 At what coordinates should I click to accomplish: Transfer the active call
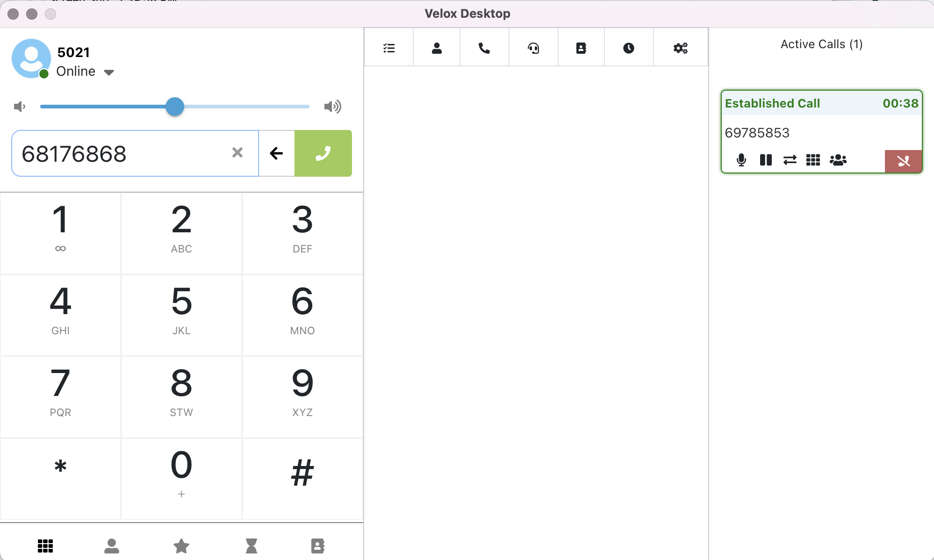click(x=790, y=160)
